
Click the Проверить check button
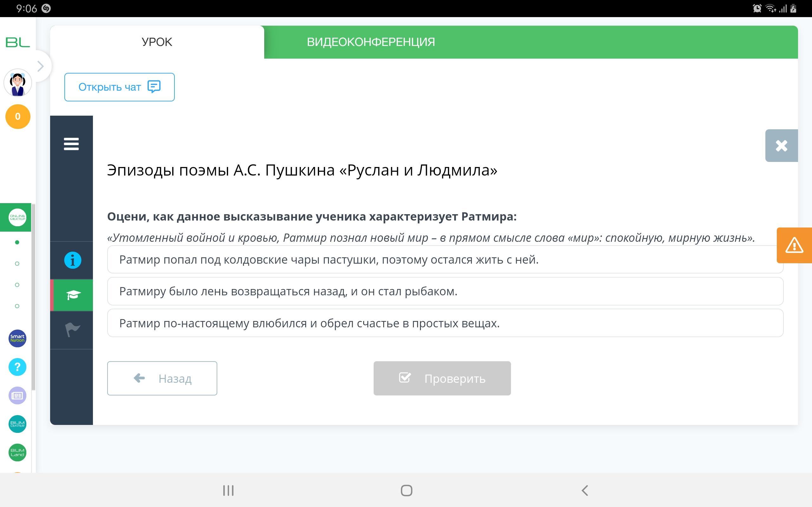[x=442, y=378]
